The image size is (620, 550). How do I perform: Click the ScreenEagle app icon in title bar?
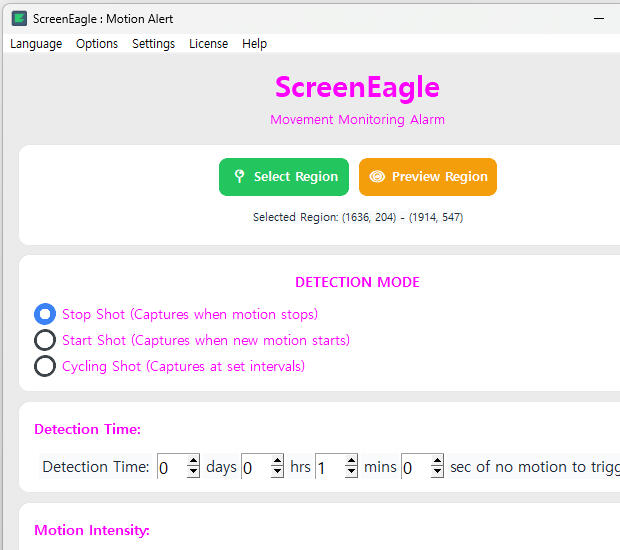[x=19, y=18]
